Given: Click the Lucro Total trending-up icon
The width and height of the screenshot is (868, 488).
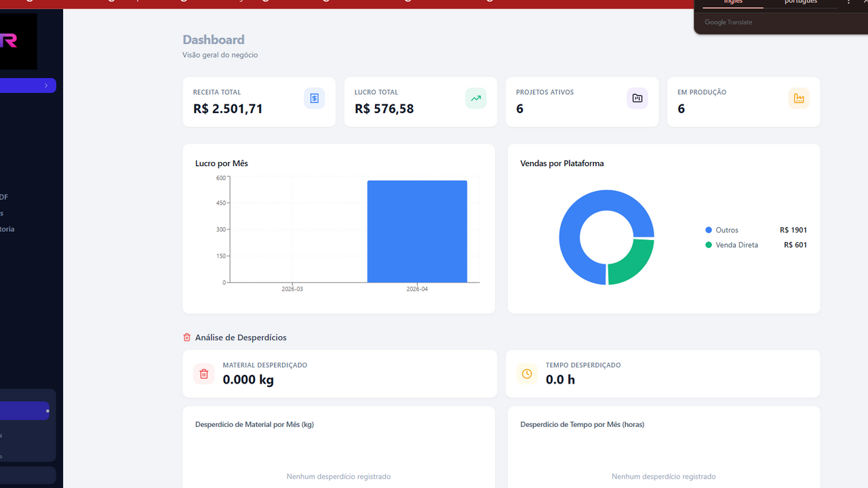Looking at the screenshot, I should [x=476, y=98].
